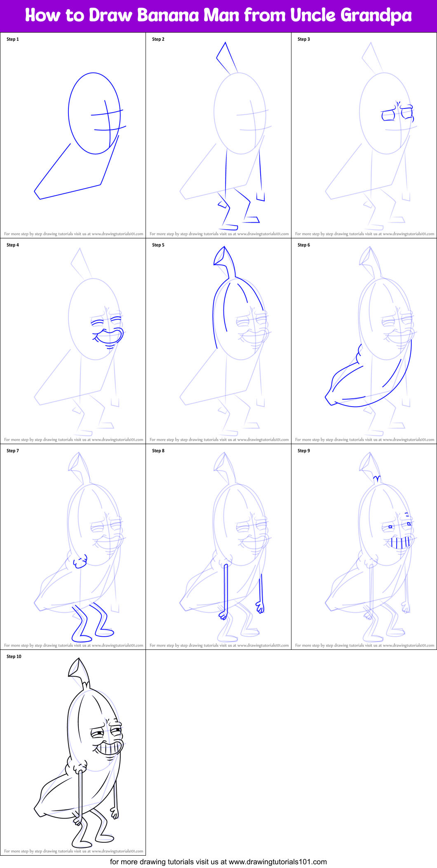This screenshot has height=868, width=437.
Task: Click the 'Step 6' label
Action: click(x=304, y=245)
